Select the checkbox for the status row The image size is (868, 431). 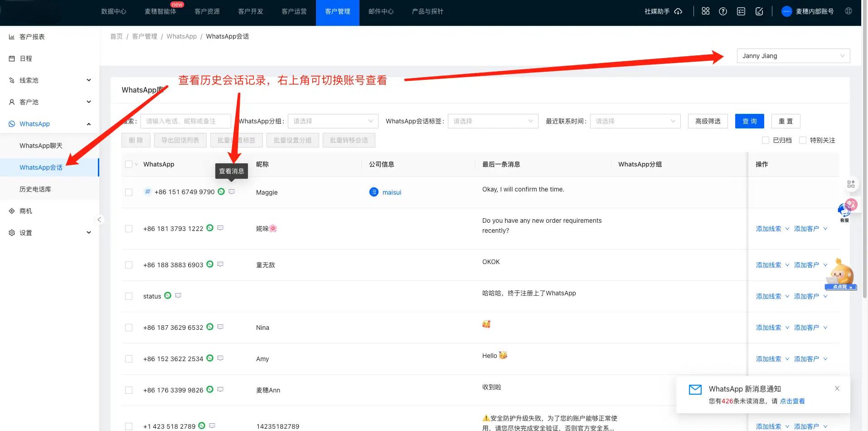[x=129, y=296]
